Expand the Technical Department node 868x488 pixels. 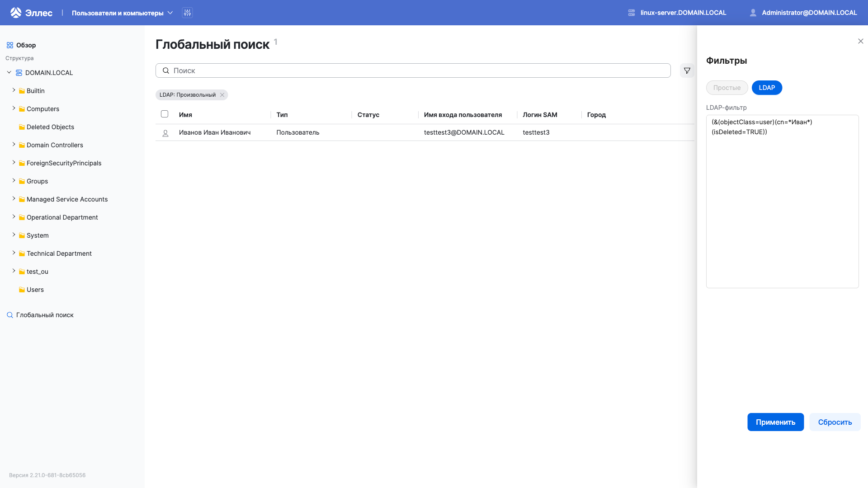click(14, 253)
